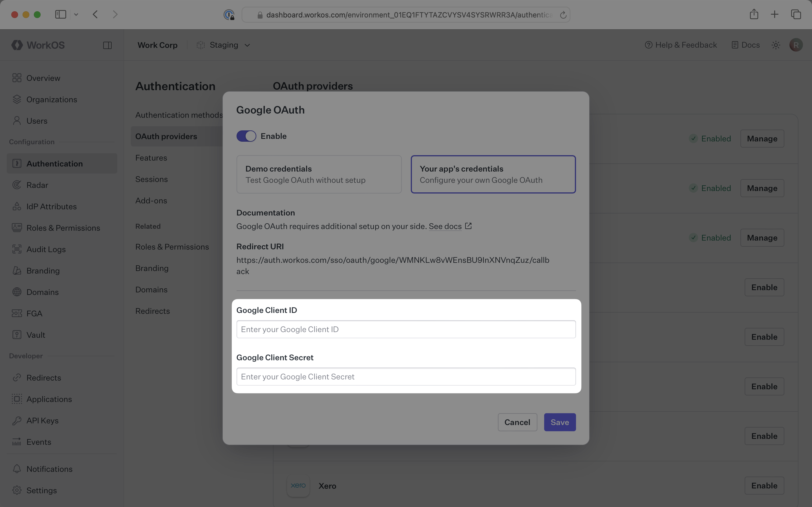812x507 pixels.
Task: Disable the Google OAuth Enable toggle
Action: [246, 136]
